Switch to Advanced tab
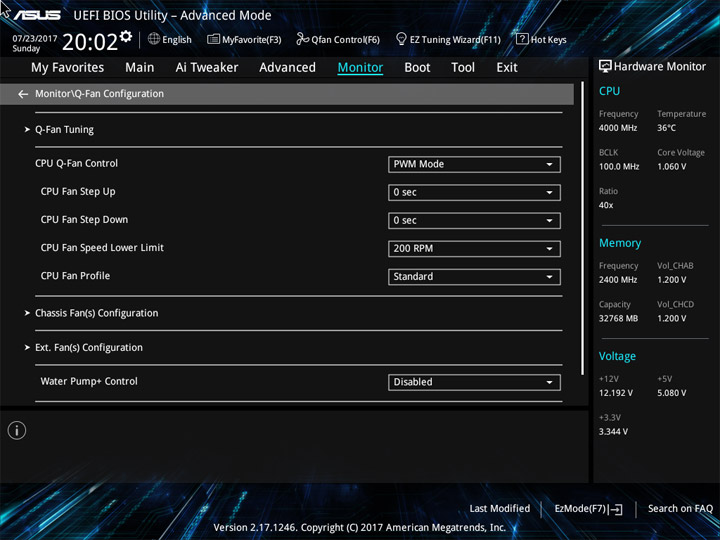This screenshot has width=720, height=540. (287, 68)
